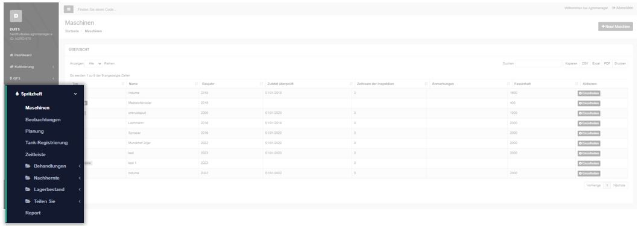Expand the GPS sidebar arrow
Viewport: 644px width, 226px height.
(53, 78)
